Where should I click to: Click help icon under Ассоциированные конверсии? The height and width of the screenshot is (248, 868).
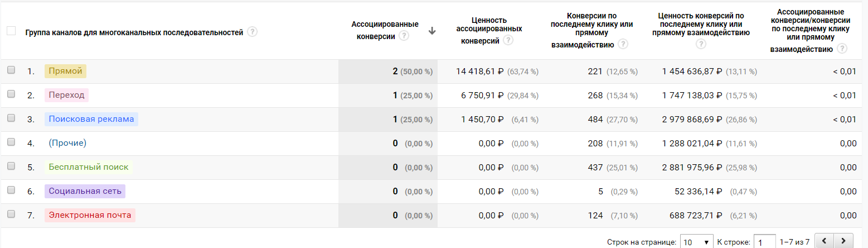pos(404,36)
